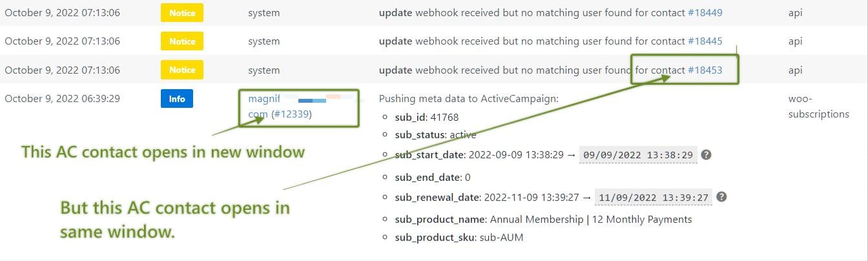The image size is (868, 261).
Task: Click the help icon beside sub_start_date
Action: click(707, 155)
